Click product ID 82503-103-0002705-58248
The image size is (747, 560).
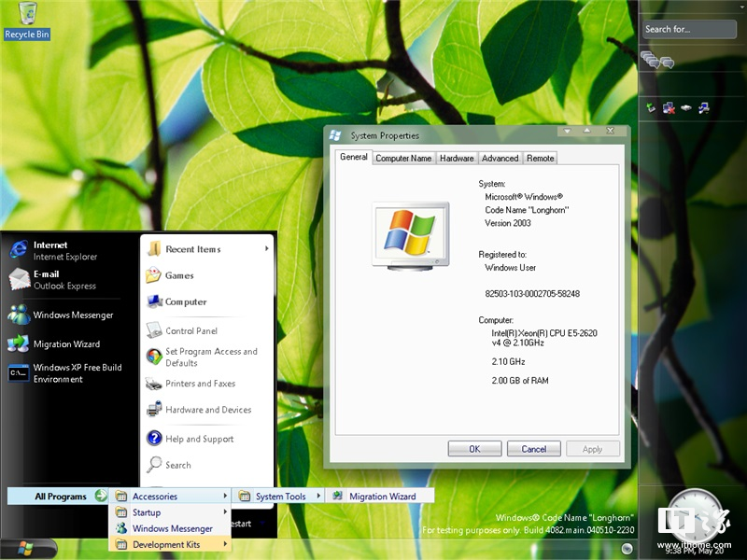point(532,294)
